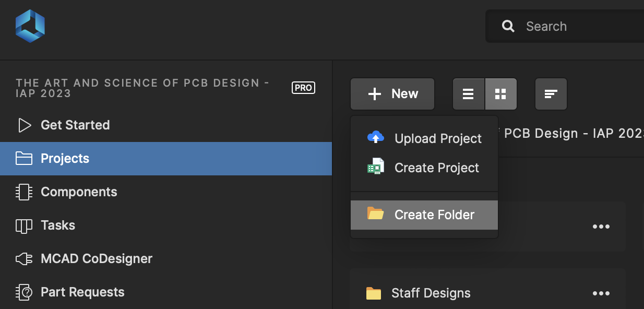Select Create Folder menu entry
The image size is (644, 309).
pos(424,215)
